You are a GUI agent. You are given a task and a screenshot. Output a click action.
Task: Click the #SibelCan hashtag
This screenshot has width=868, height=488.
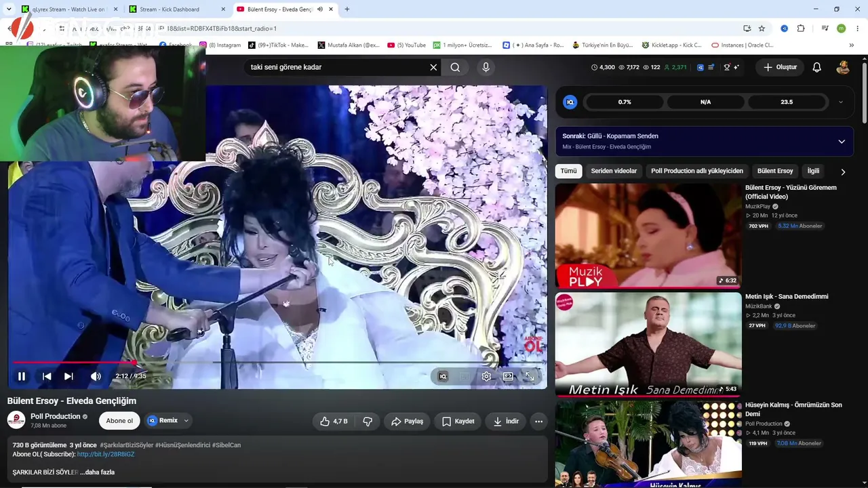pos(226,445)
